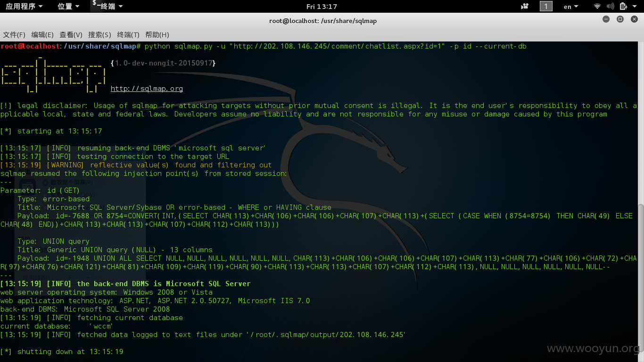
Task: Minimize the terminal window
Action: [x=606, y=19]
